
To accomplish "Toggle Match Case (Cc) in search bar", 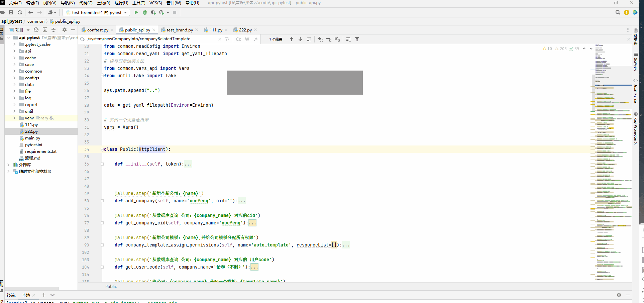I will coord(238,39).
